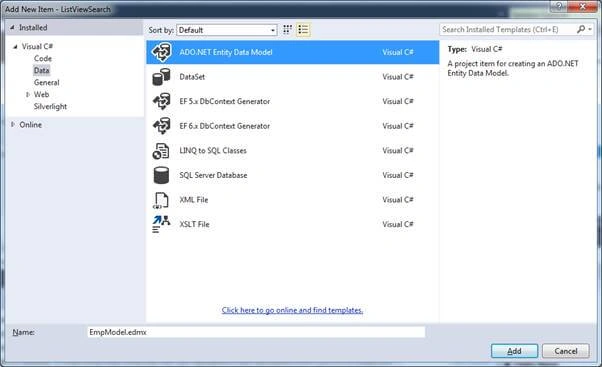Select the EF 5.x DbContext Generator name
Screen dimensions: 602x367
225,101
